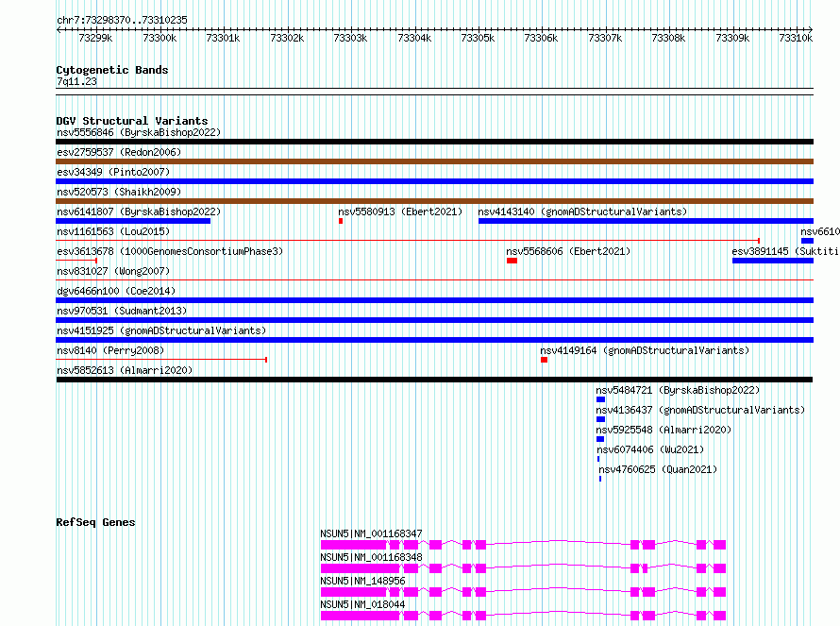
Task: Open NSUN5|NM_018044 transcript label
Action: coord(362,604)
